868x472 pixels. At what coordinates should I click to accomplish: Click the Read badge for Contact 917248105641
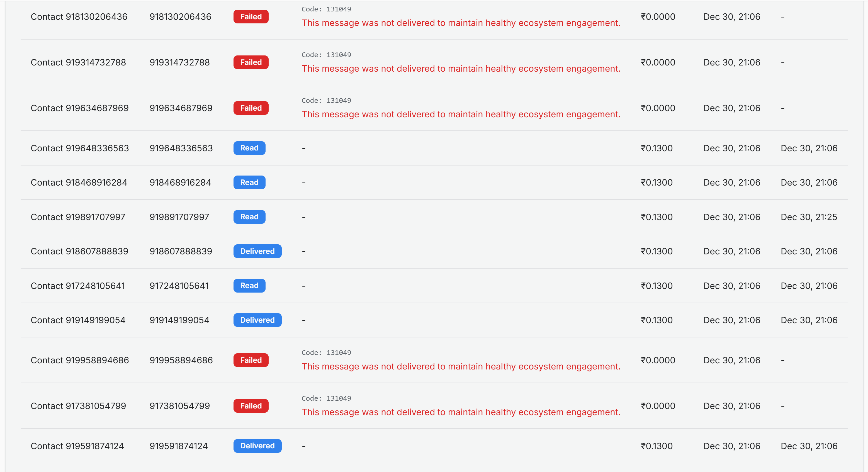[x=249, y=285]
